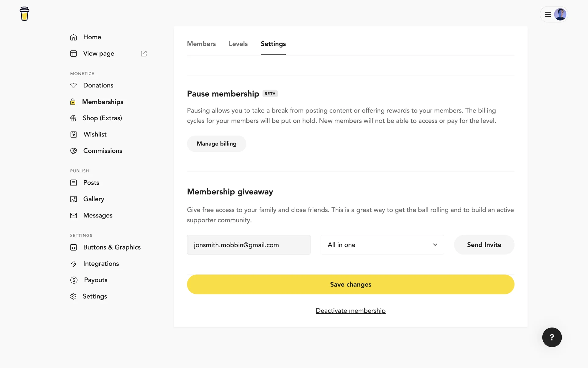Click the lightning bolt Integrations icon
The image size is (588, 368).
(73, 264)
